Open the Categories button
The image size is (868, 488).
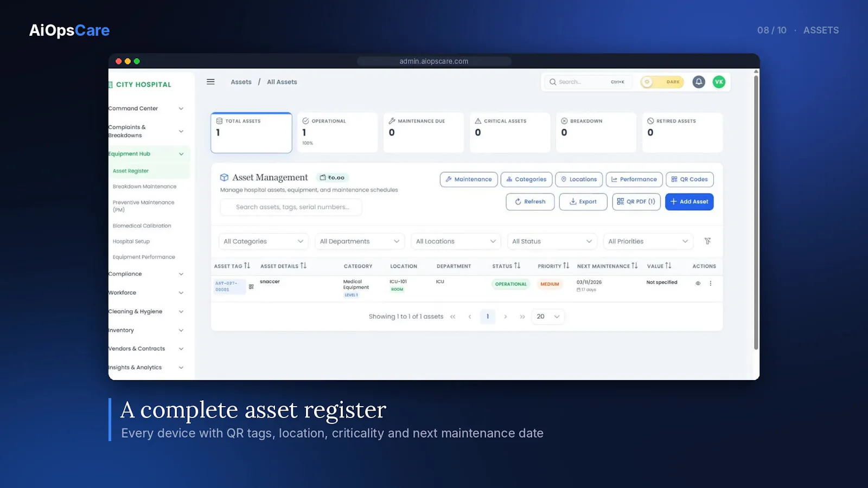click(526, 179)
